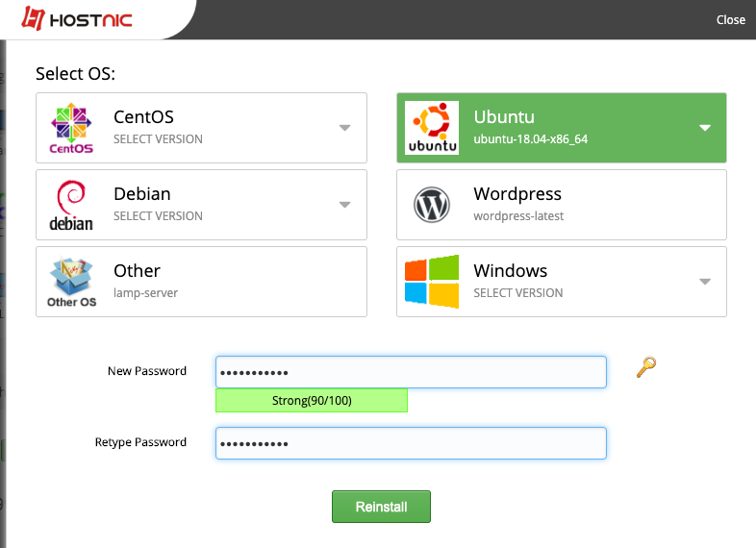Click the wordpress-latest text

pyautogui.click(x=518, y=216)
